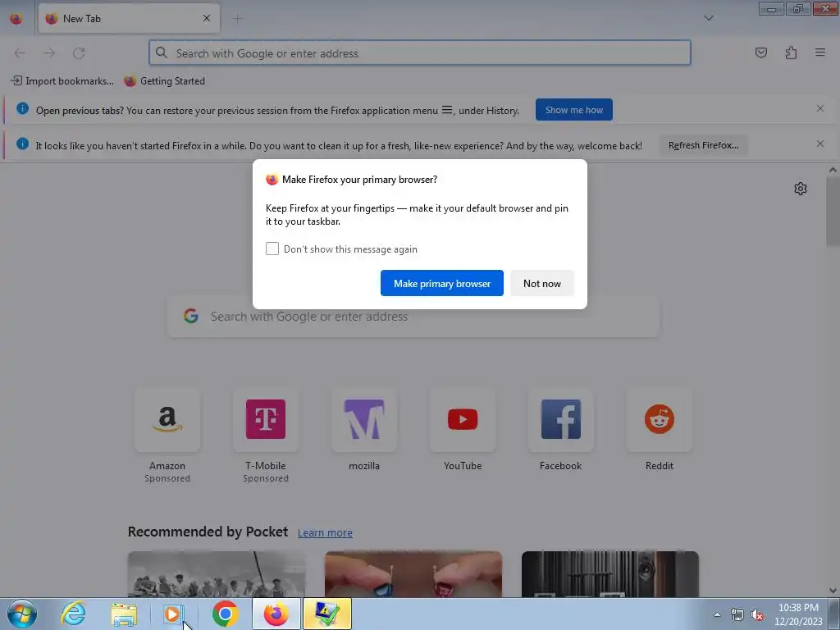Launch Google Chrome from the taskbar
This screenshot has width=840, height=630.
pos(225,614)
